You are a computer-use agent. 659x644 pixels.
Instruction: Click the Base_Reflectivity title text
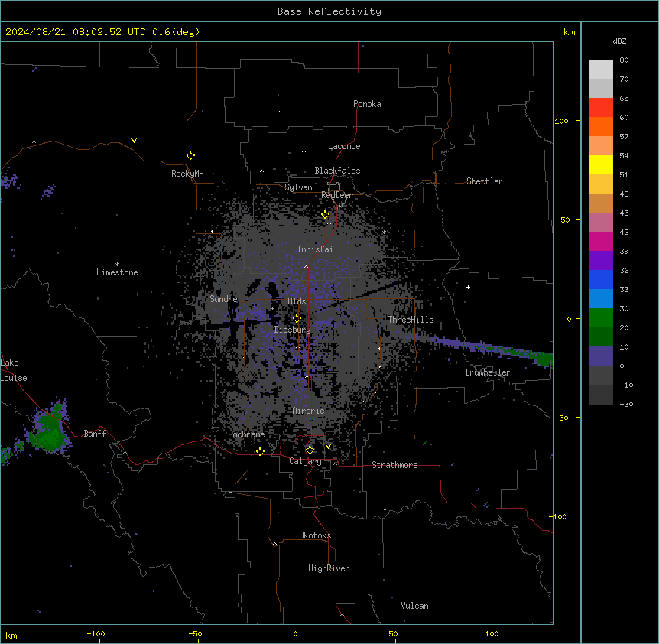coord(329,11)
